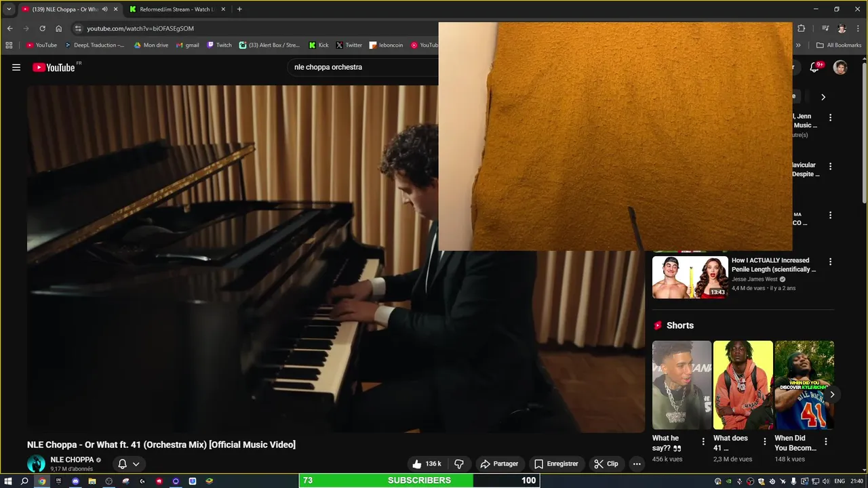This screenshot has height=488, width=868.
Task: Go to the browser home page
Action: 58,28
